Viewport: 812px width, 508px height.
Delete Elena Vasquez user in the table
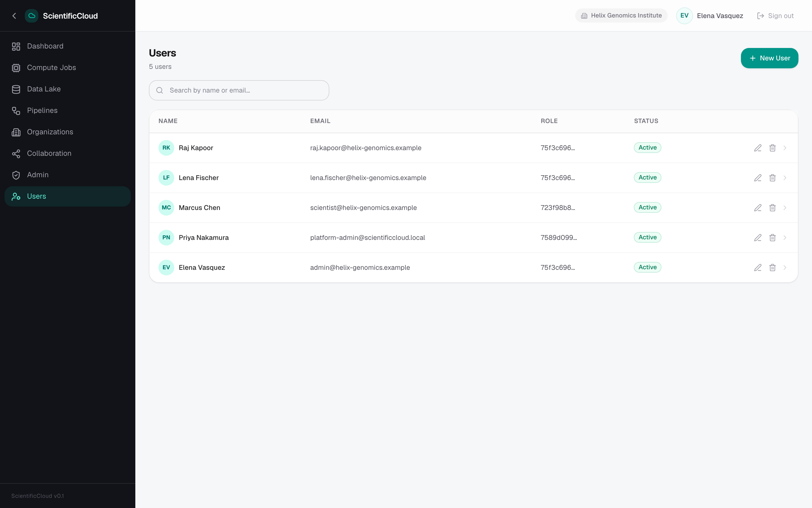773,268
